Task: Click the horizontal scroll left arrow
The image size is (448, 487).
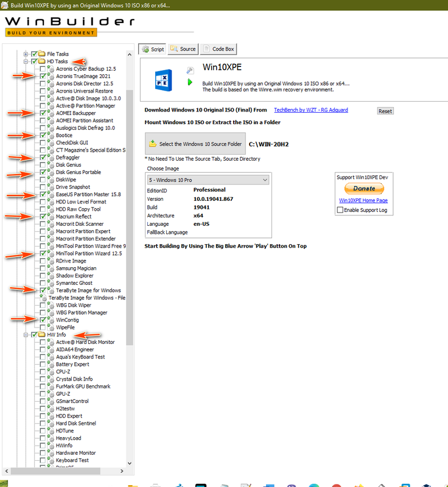Action: pos(7,471)
